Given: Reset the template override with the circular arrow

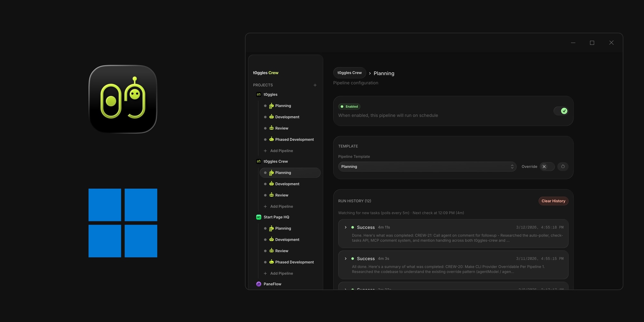Looking at the screenshot, I should [563, 166].
